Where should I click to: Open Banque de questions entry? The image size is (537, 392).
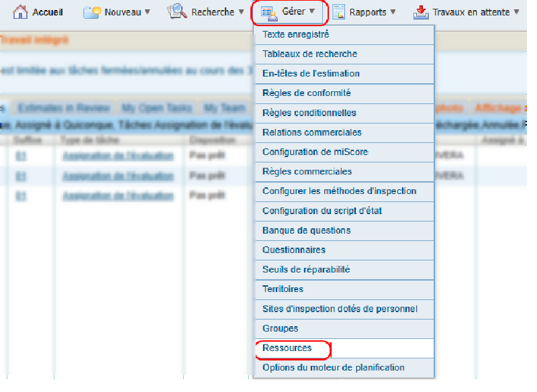click(x=306, y=230)
